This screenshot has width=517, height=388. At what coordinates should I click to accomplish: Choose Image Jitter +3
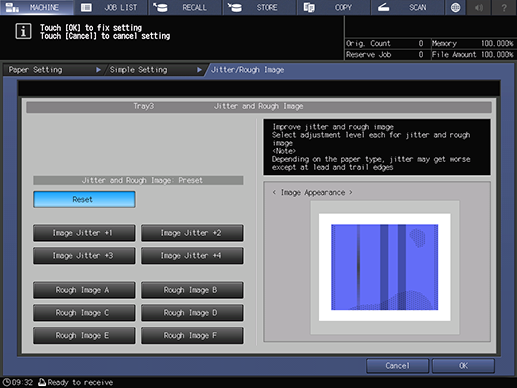pos(84,256)
